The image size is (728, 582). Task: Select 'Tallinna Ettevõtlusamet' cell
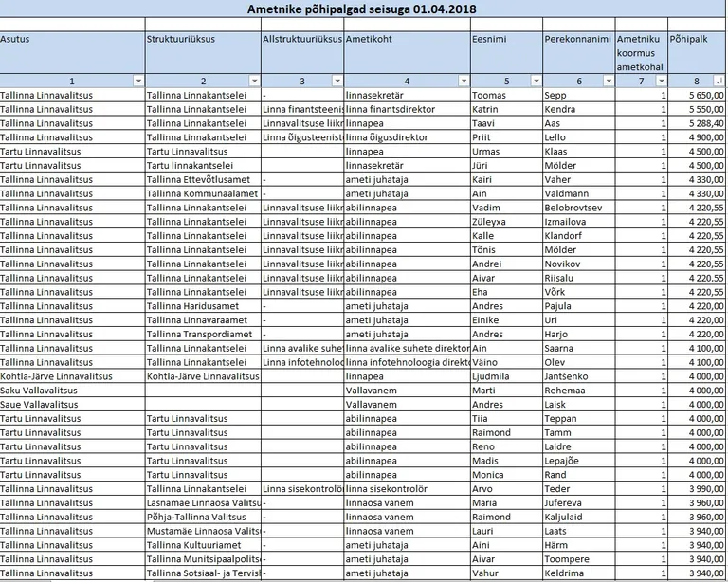[x=204, y=179]
